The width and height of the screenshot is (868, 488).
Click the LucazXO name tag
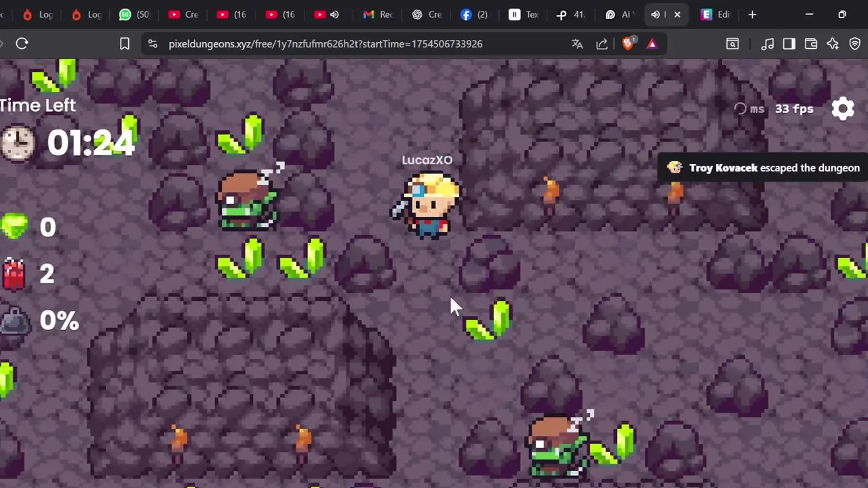point(427,160)
